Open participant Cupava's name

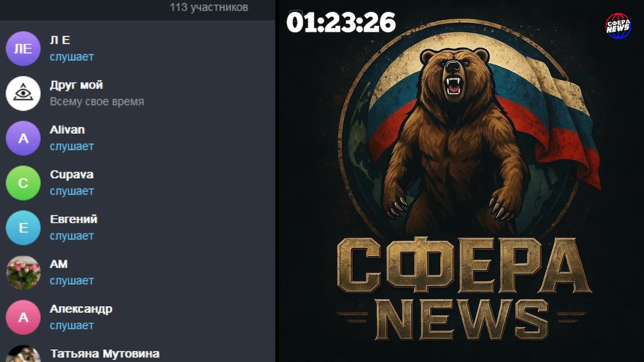click(71, 174)
